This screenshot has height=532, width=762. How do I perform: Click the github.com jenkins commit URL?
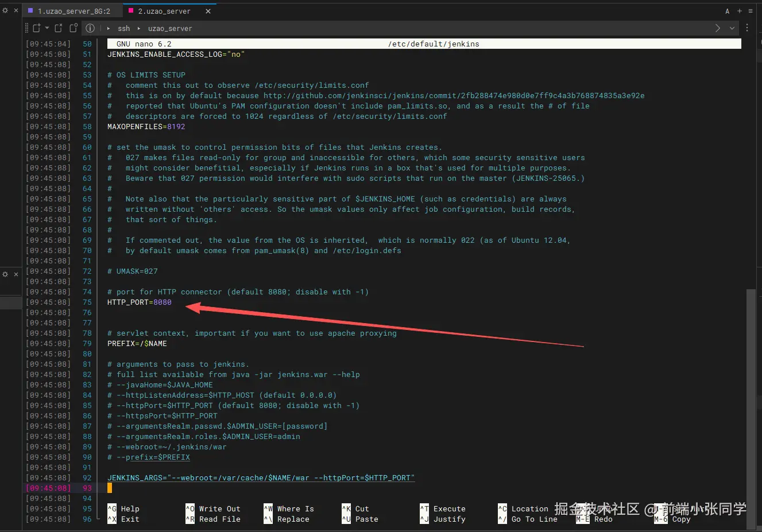coord(454,96)
